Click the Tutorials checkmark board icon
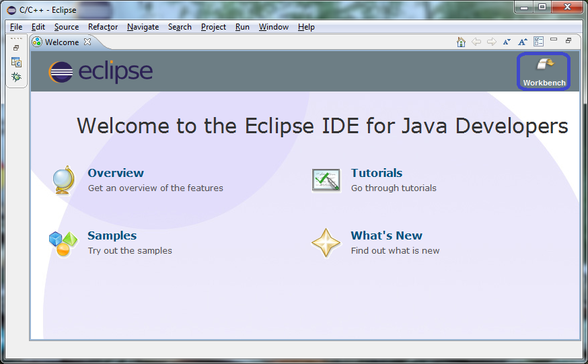Image resolution: width=588 pixels, height=364 pixels. tap(326, 180)
